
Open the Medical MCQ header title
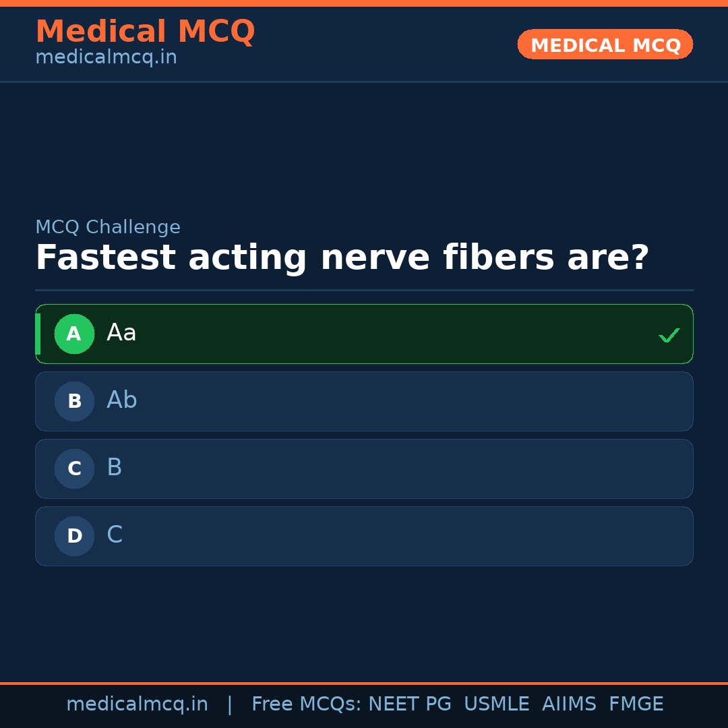pos(145,32)
